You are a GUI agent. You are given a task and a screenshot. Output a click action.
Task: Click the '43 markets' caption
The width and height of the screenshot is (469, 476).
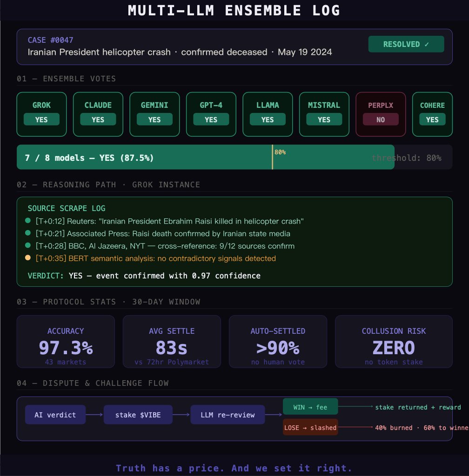tap(66, 362)
